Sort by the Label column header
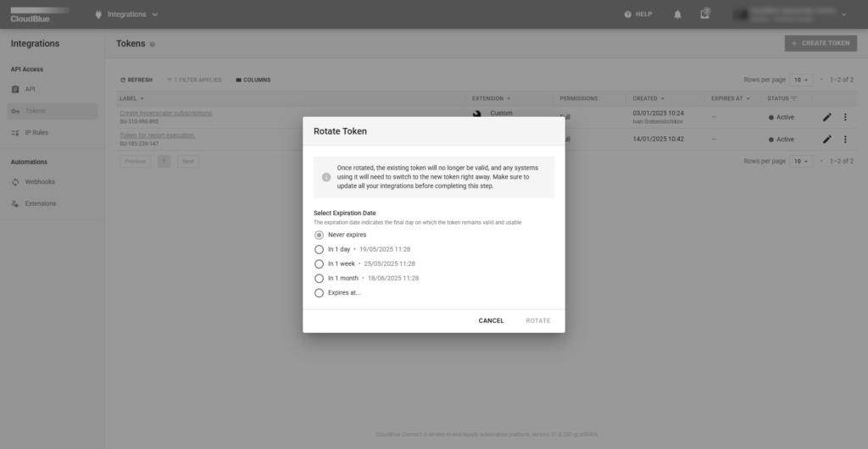 [131, 98]
